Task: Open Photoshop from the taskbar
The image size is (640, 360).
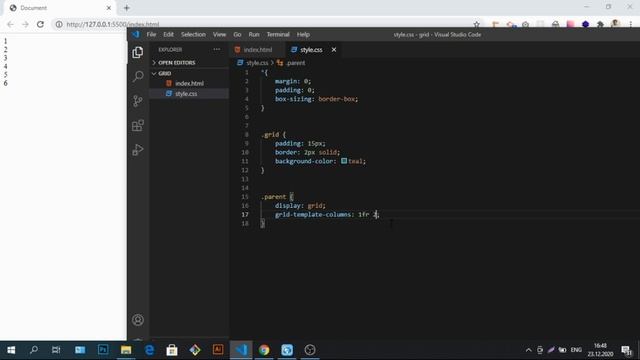Action: 103,350
